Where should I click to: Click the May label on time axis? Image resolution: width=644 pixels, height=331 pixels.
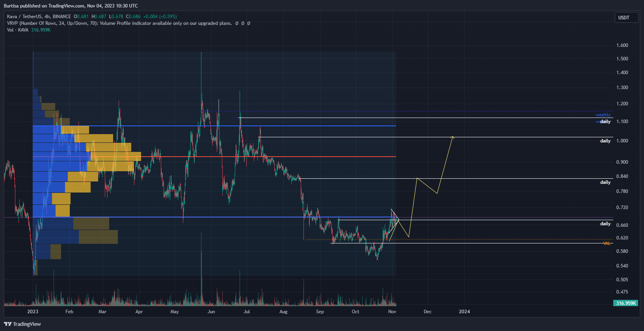coord(175,312)
